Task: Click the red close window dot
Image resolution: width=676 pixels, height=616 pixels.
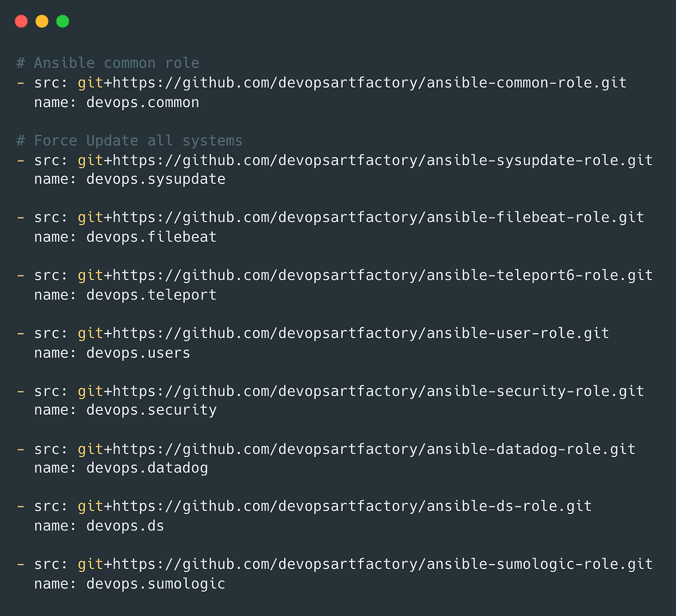Action: (x=21, y=21)
